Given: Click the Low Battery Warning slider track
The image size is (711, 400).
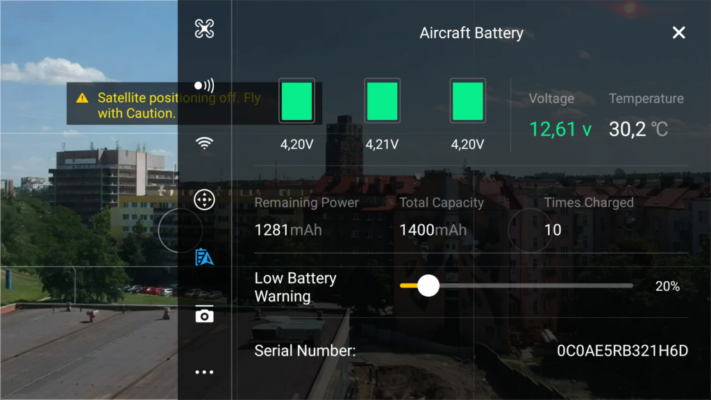Looking at the screenshot, I should (516, 286).
